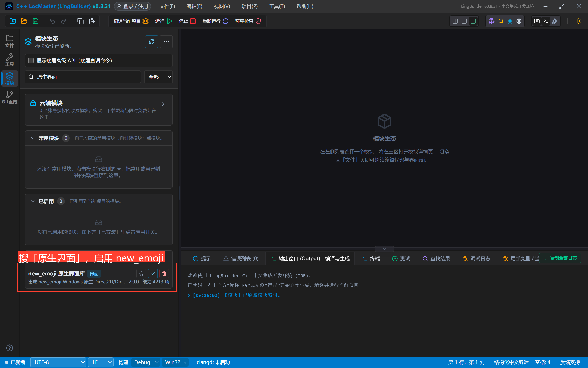
Task: Click the purple bug debug icon
Action: [x=491, y=21]
